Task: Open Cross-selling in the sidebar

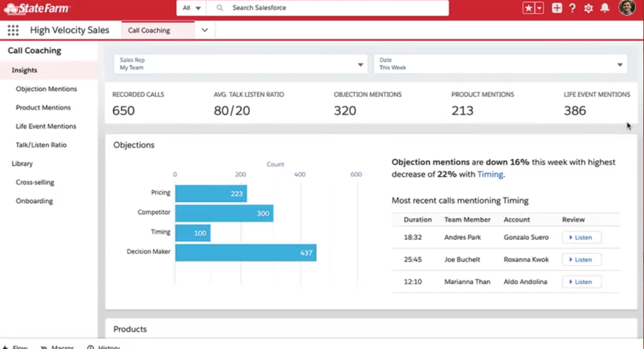Action: (35, 182)
